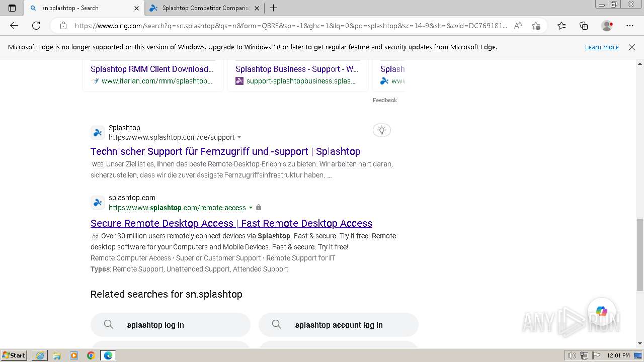Open the Windows Start menu
The width and height of the screenshot is (644, 362).
click(x=14, y=355)
